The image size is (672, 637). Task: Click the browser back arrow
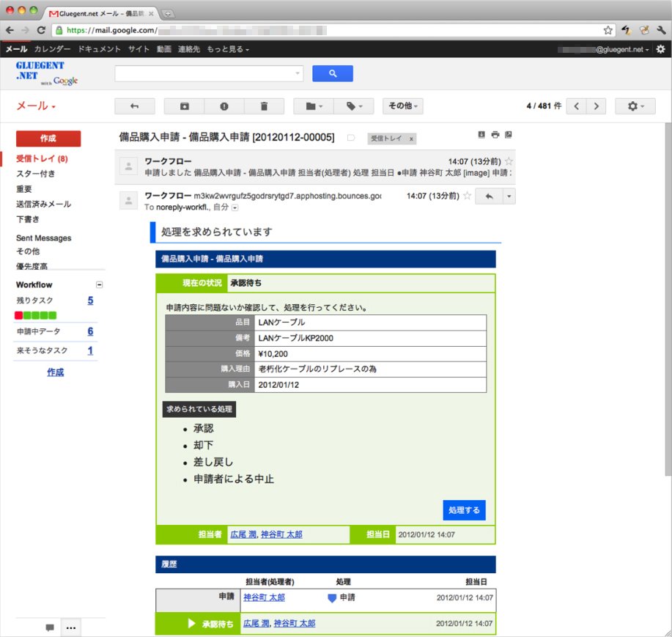[10, 30]
